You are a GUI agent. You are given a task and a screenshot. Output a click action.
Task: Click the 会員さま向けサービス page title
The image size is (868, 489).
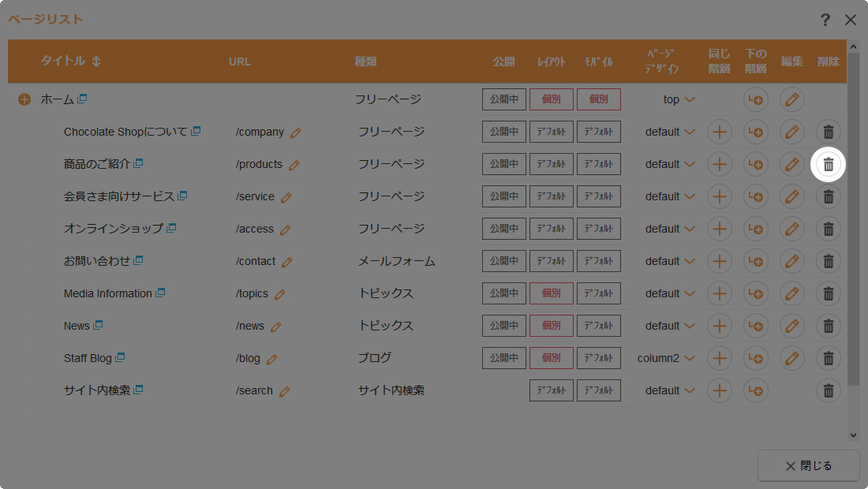pos(118,196)
